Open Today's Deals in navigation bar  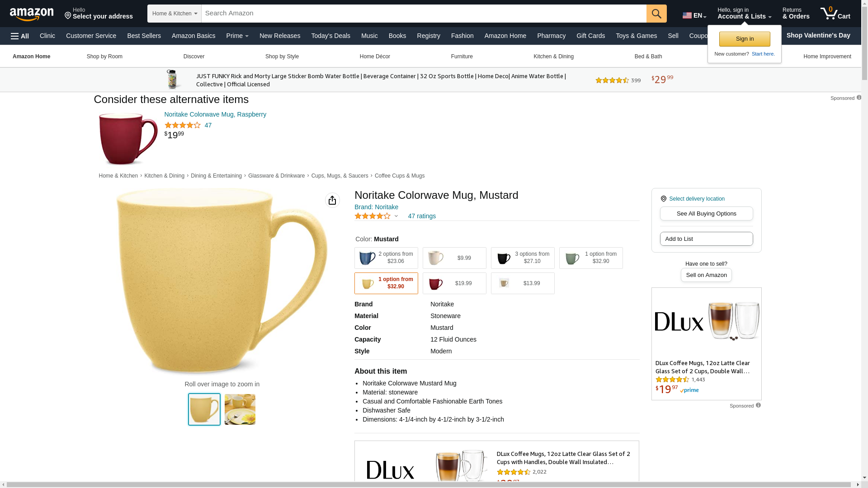pyautogui.click(x=330, y=36)
